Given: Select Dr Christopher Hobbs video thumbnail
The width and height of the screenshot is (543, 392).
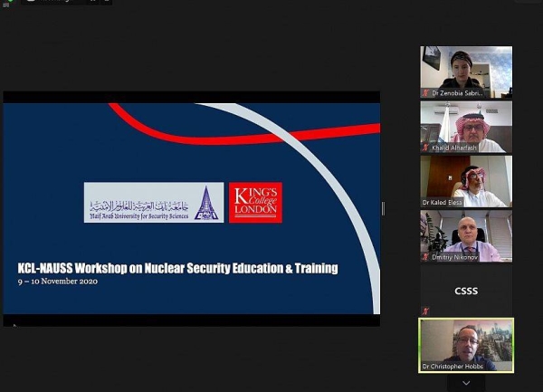Looking at the screenshot, I should coord(466,345).
